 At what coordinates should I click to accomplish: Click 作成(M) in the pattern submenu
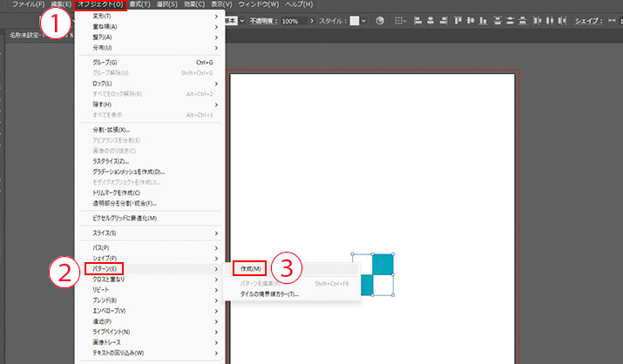coord(252,269)
